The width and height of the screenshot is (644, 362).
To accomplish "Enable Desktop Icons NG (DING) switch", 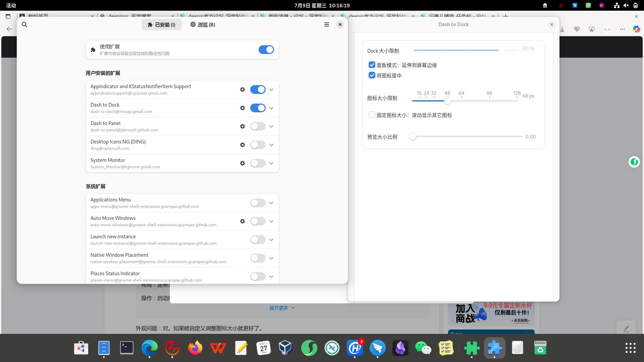I will [x=258, y=145].
